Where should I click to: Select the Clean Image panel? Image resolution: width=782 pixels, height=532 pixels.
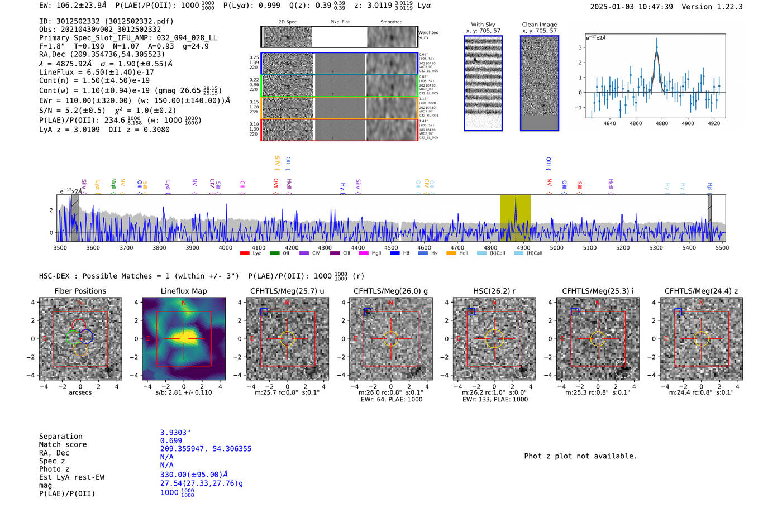click(x=540, y=83)
